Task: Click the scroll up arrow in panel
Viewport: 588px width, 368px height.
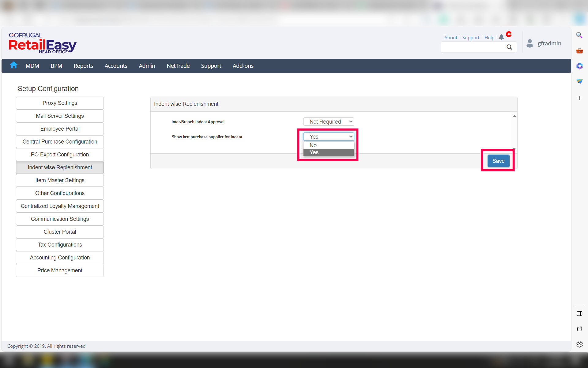Action: tap(514, 116)
